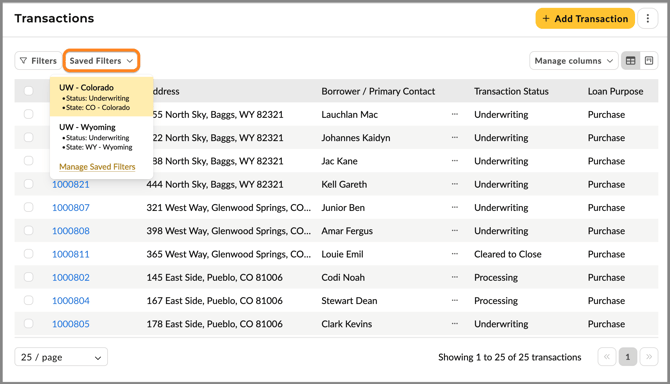Image resolution: width=670 pixels, height=384 pixels.
Task: Check the Jac Kane row checkbox
Action: click(x=29, y=161)
